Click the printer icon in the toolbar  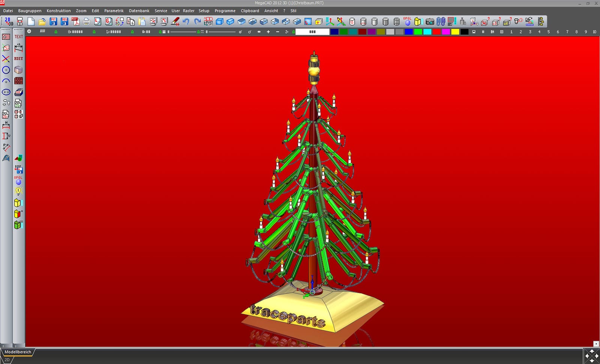coord(87,21)
